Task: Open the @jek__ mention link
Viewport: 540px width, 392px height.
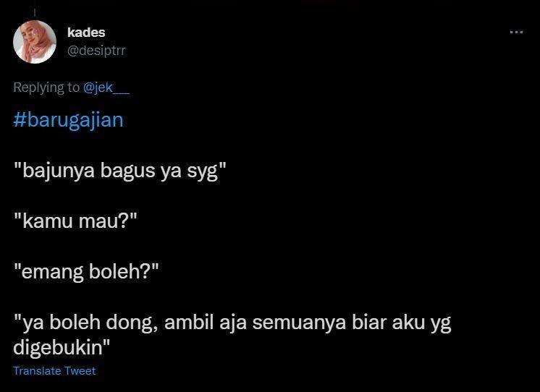Action: (106, 88)
